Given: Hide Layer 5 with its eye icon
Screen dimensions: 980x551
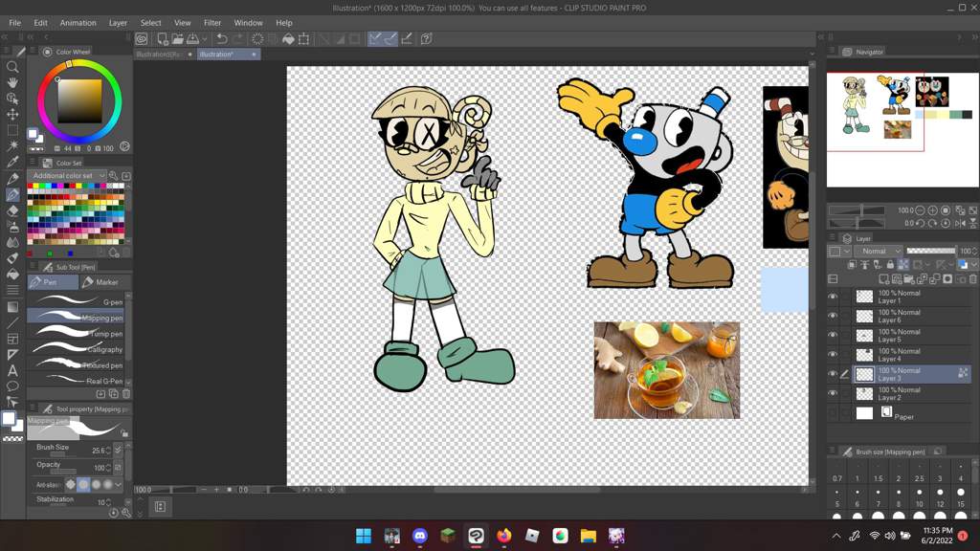Looking at the screenshot, I should (x=833, y=336).
